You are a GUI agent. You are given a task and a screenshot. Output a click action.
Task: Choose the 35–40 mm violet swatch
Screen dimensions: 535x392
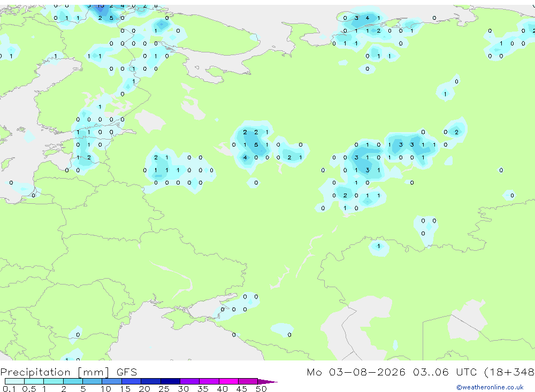(209, 381)
